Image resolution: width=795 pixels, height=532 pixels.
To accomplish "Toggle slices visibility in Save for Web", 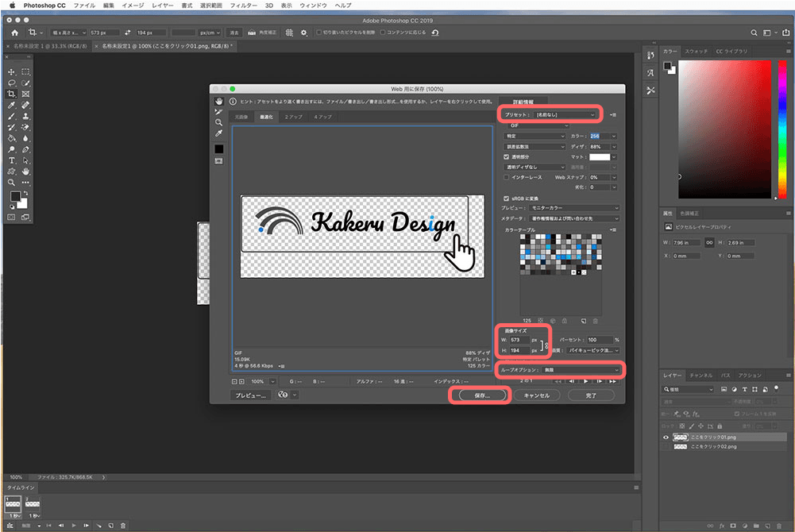I will [x=218, y=161].
